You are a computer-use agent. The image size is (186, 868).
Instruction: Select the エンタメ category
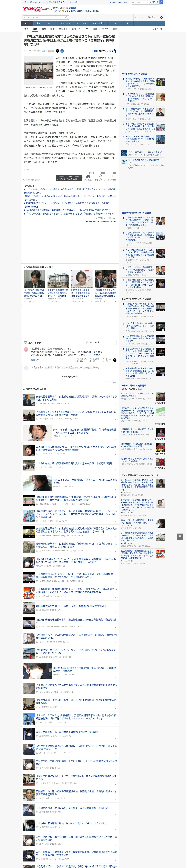pyautogui.click(x=63, y=29)
